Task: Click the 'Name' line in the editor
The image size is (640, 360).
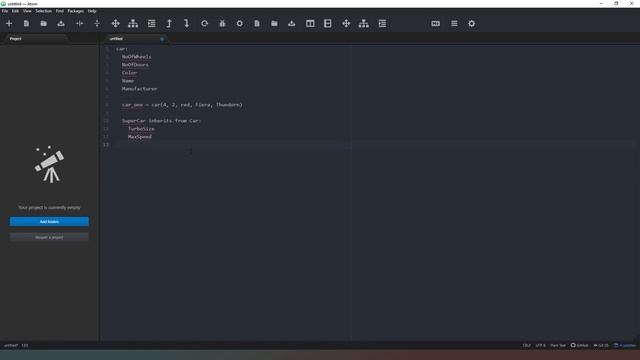Action: [128, 81]
